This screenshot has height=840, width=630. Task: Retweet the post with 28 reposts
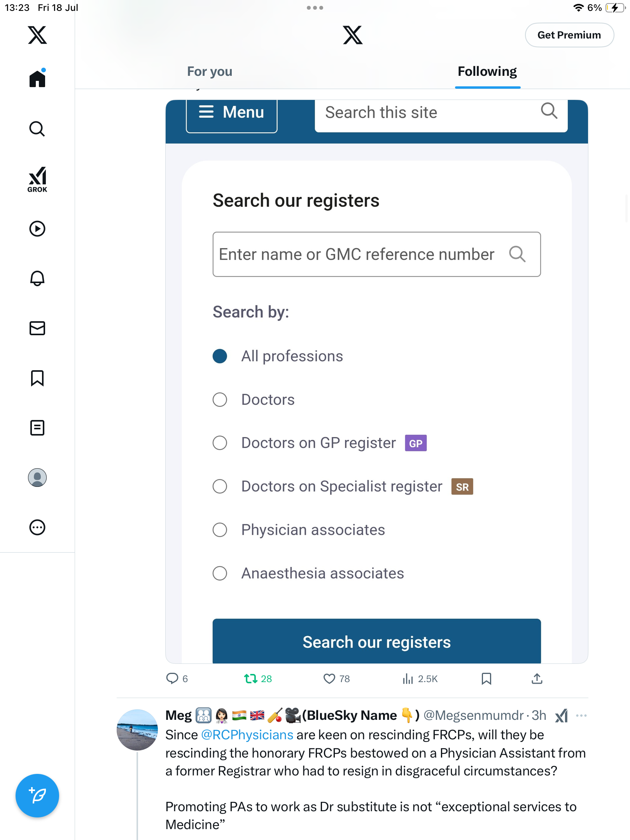tap(257, 679)
